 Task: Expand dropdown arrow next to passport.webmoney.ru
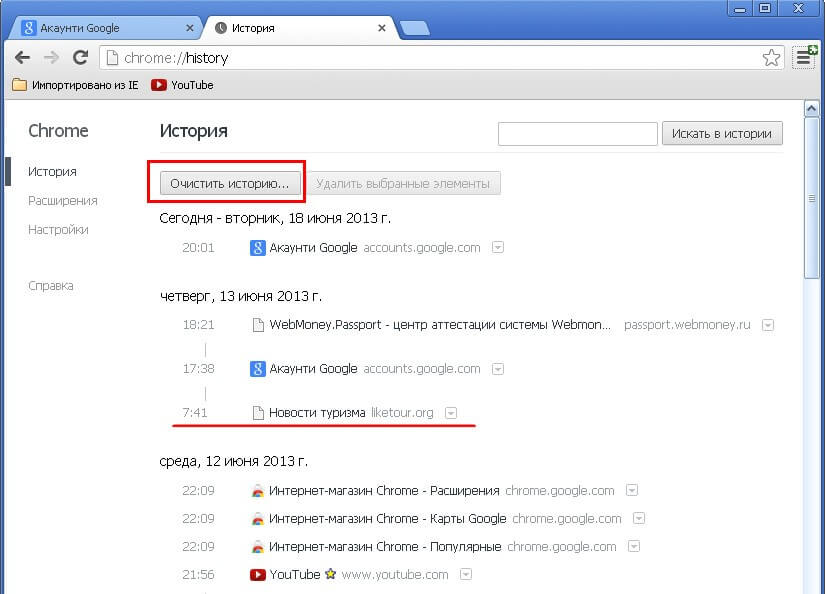point(768,325)
